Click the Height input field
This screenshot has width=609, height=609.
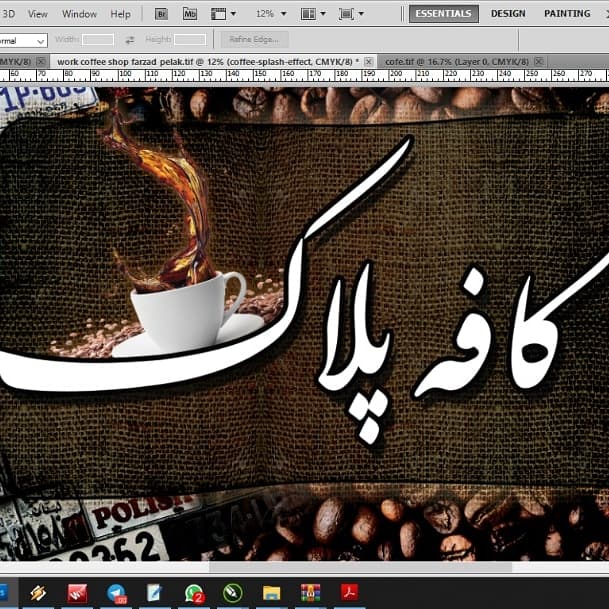[190, 40]
